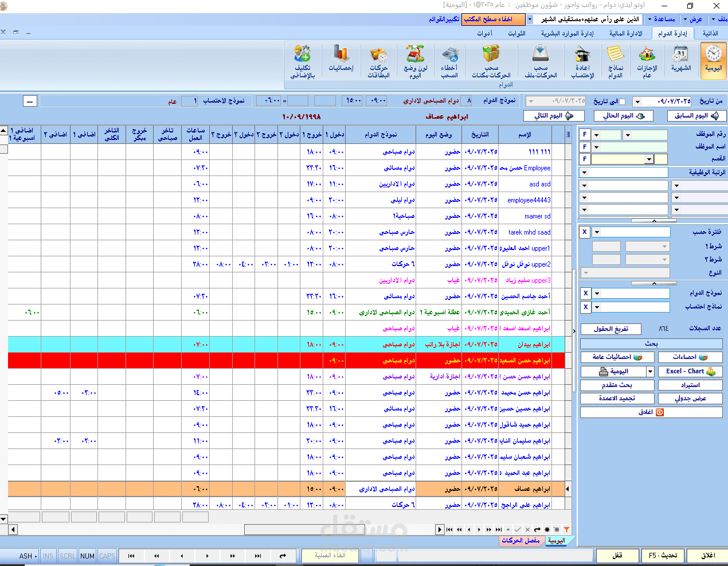Select the red row ابراهيم حسن السعيد

coord(287,361)
